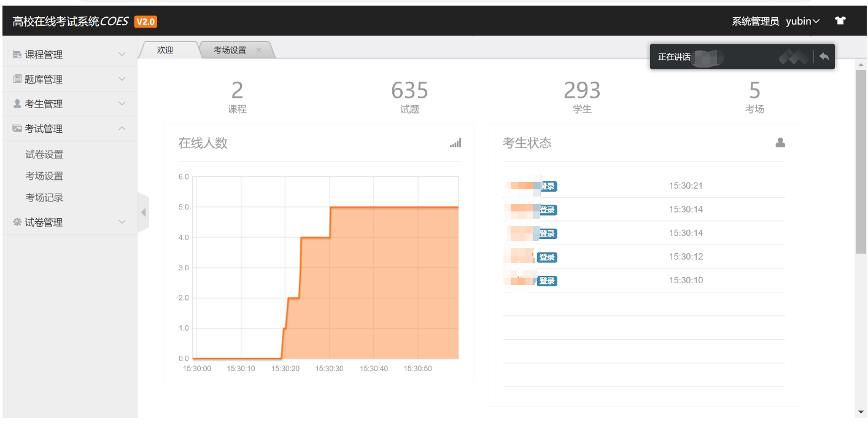Switch to the 考场设置 tab
868x427 pixels.
pos(230,50)
